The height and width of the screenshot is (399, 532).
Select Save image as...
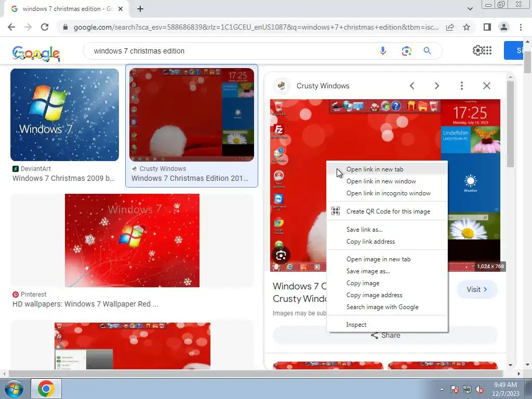(x=387, y=271)
